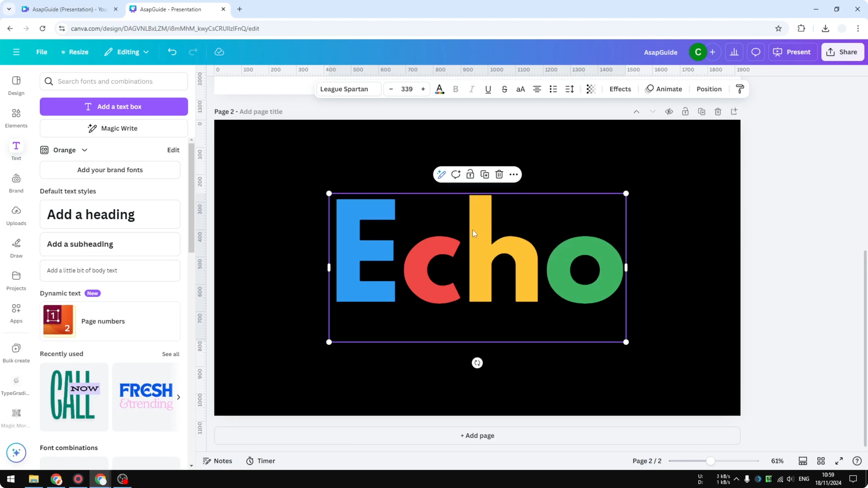
Task: Open the Editing mode dropdown
Action: click(x=127, y=52)
